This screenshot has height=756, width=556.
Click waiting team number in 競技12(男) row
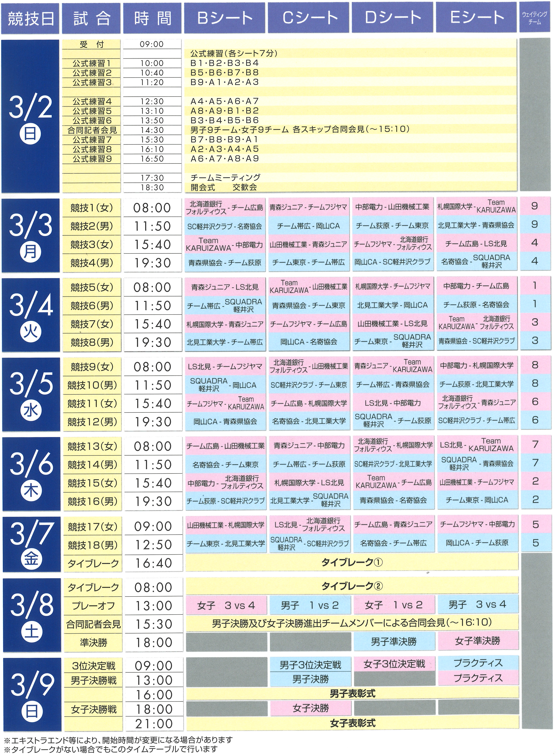(535, 420)
